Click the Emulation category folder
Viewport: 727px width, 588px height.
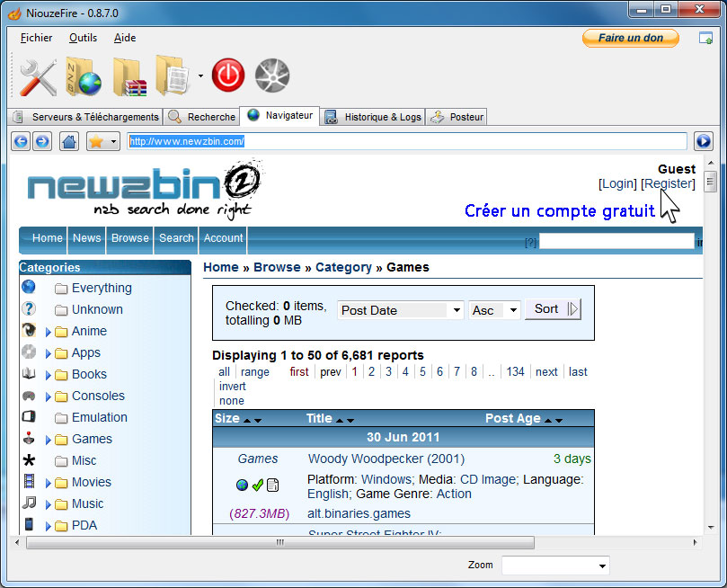click(61, 418)
